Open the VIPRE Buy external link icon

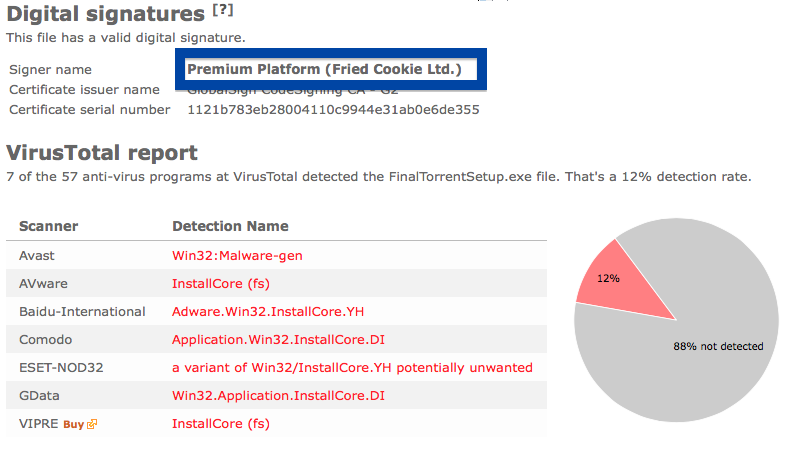[x=92, y=424]
